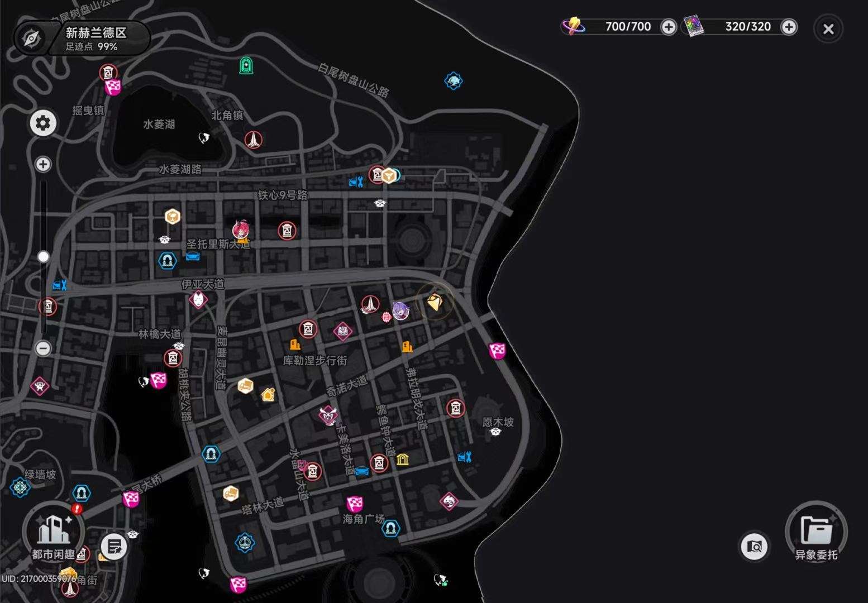Click the 愿木坡 area label

(x=498, y=422)
